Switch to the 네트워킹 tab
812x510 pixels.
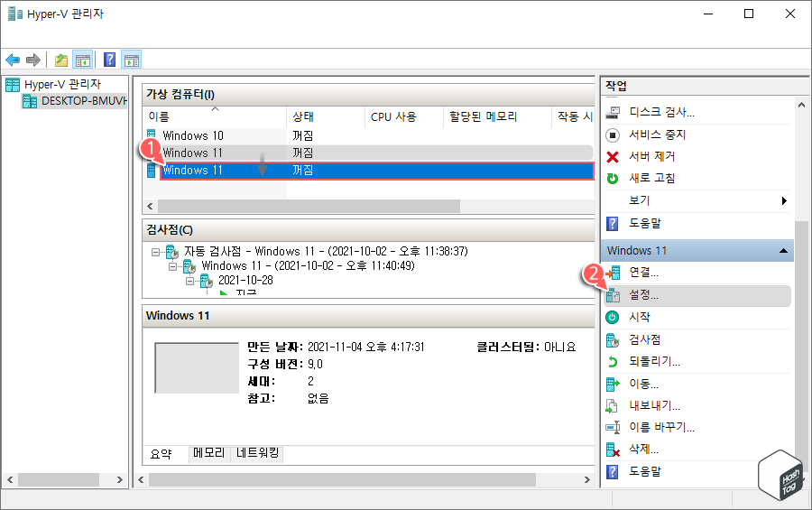257,453
